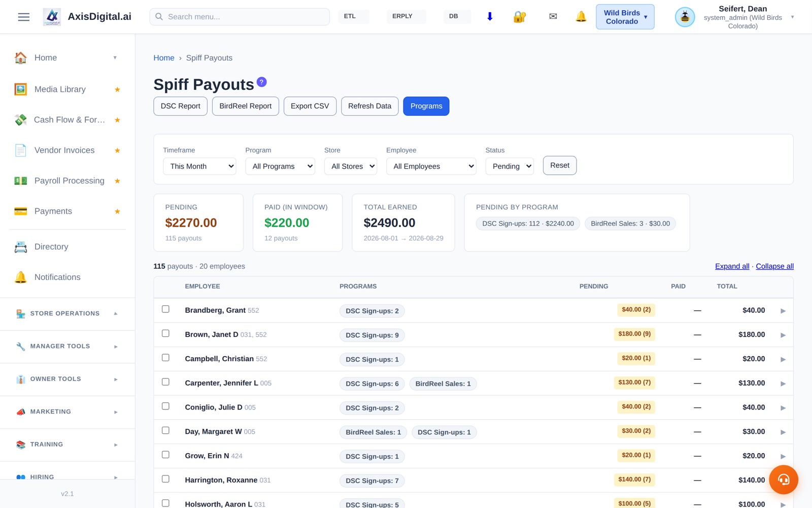Screen dimensions: 812x508
Task: Click the Notifications bell icon in sidebar
Action: pyautogui.click(x=21, y=277)
